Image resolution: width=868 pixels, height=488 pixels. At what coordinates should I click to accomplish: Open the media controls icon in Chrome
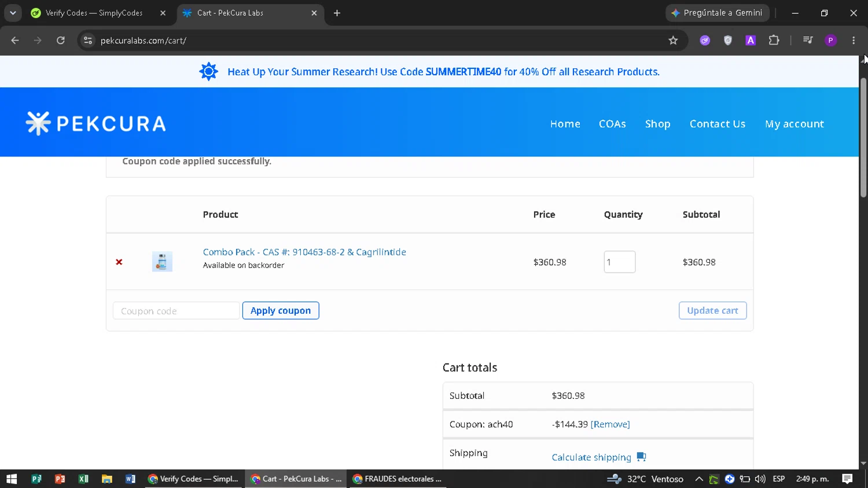click(x=808, y=41)
